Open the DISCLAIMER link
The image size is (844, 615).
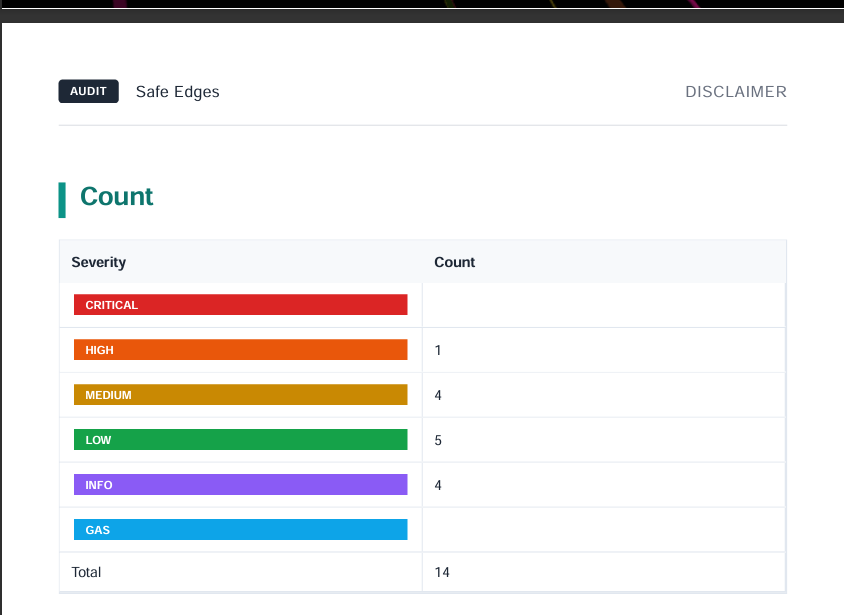click(x=736, y=91)
